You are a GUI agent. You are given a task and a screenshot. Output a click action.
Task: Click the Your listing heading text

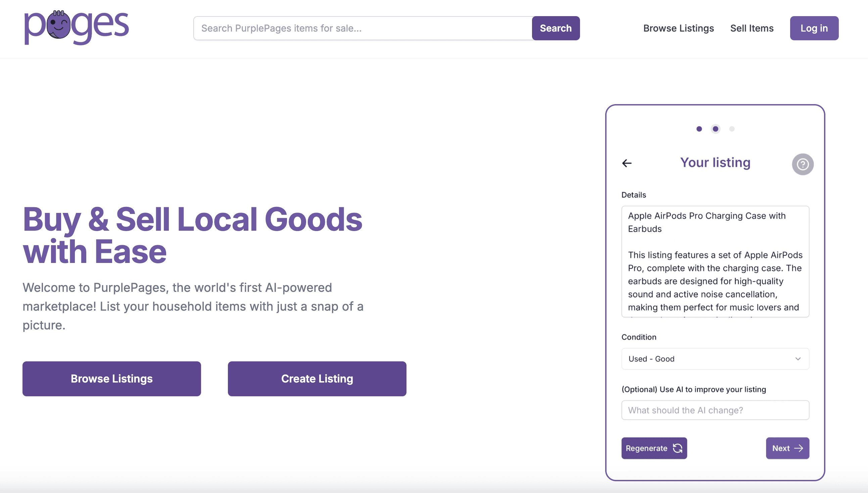click(715, 163)
